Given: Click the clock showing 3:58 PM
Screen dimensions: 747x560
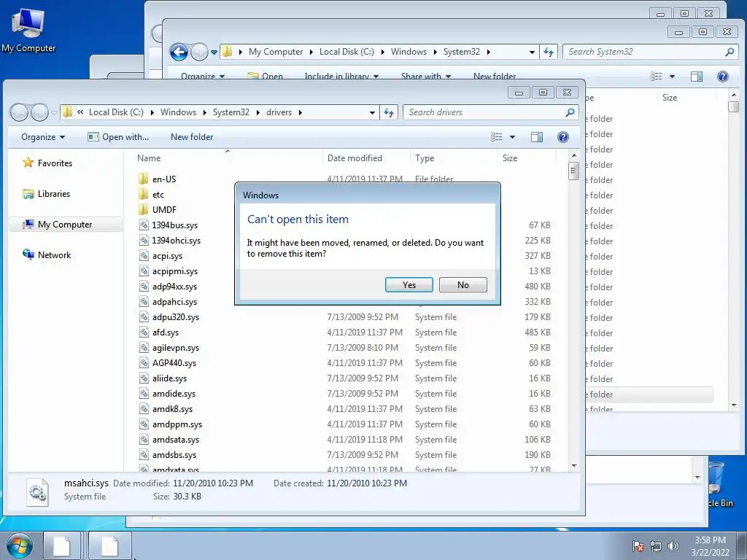Looking at the screenshot, I should pyautogui.click(x=710, y=540).
